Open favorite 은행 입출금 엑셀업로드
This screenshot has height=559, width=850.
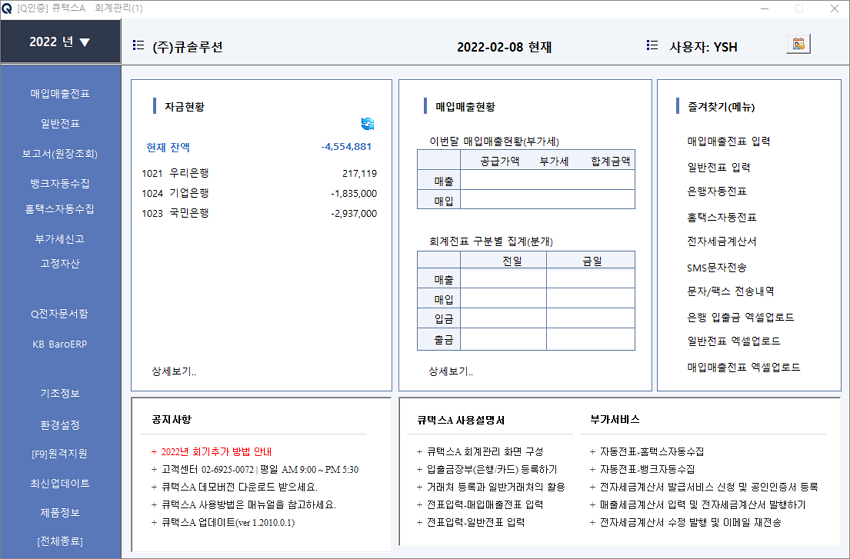(740, 317)
